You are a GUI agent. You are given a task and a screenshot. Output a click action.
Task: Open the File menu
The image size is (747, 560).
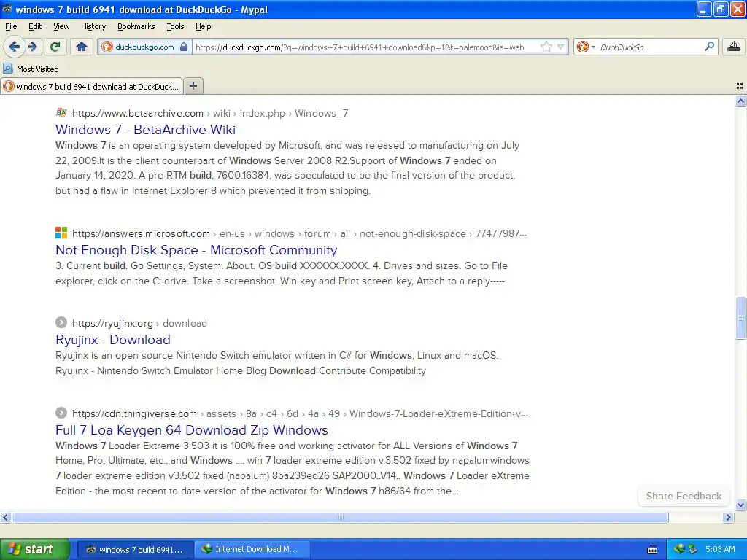[x=11, y=26]
